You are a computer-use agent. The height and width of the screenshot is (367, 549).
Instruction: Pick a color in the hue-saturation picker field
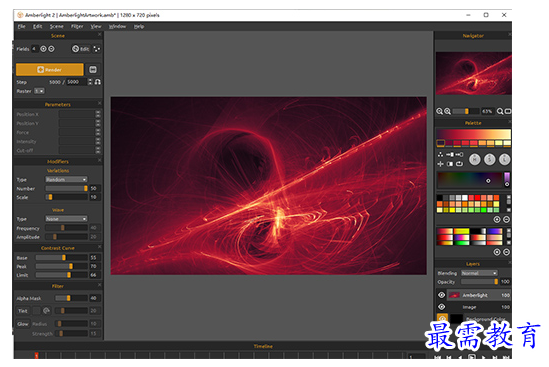470,180
